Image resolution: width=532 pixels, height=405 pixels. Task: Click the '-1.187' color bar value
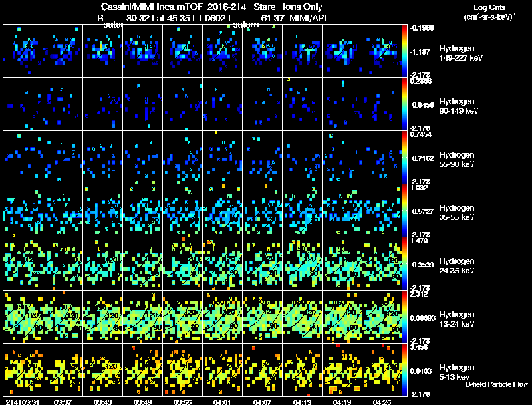[420, 52]
